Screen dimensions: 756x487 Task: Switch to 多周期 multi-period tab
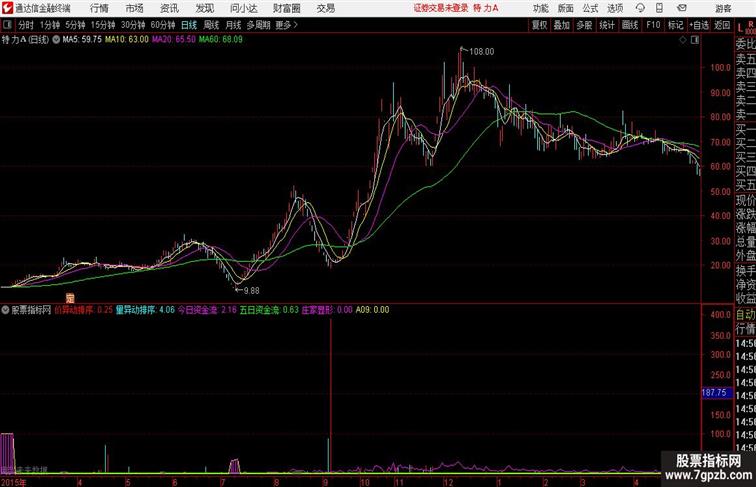click(258, 25)
